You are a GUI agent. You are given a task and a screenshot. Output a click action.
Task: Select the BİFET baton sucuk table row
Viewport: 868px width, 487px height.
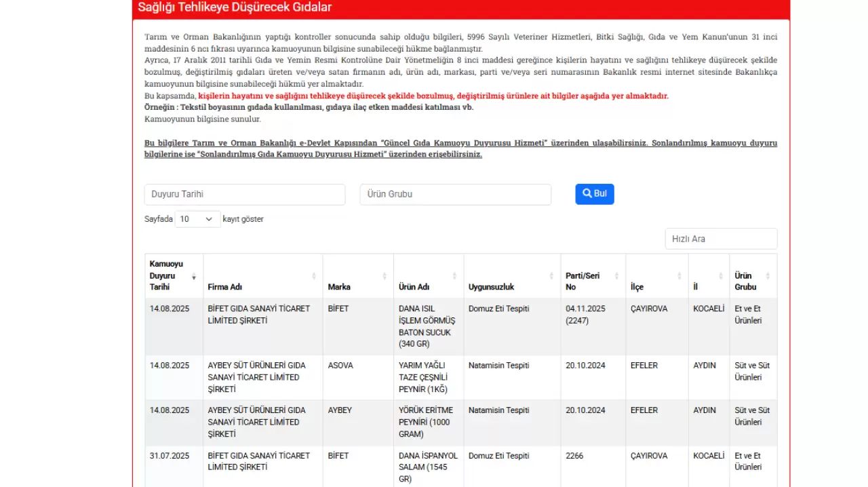coord(460,326)
